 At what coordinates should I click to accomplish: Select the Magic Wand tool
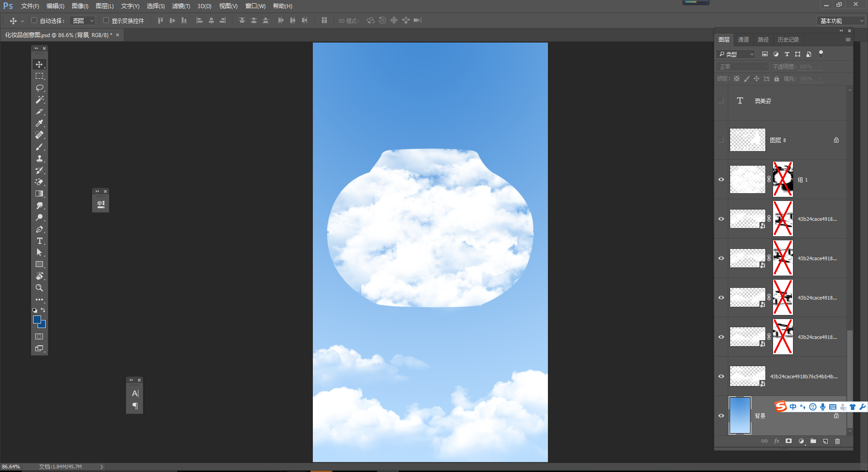coord(39,100)
